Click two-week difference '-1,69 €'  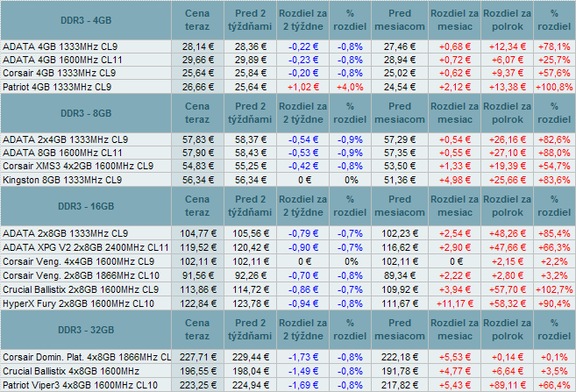click(x=303, y=385)
